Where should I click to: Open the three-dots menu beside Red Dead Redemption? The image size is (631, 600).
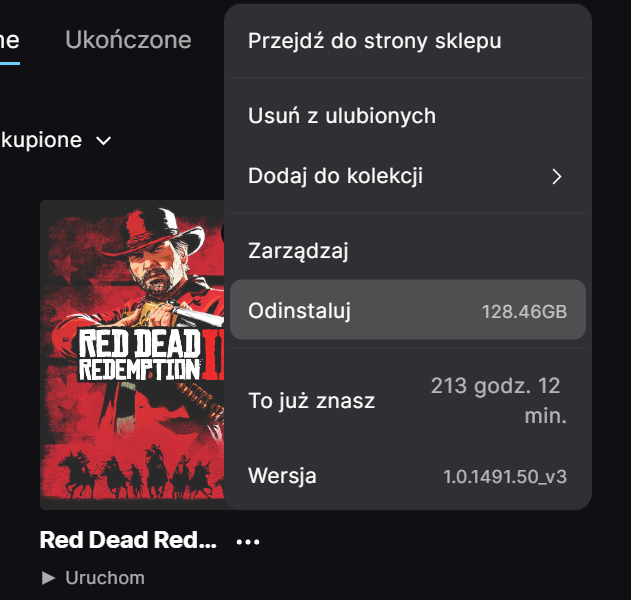(x=247, y=541)
